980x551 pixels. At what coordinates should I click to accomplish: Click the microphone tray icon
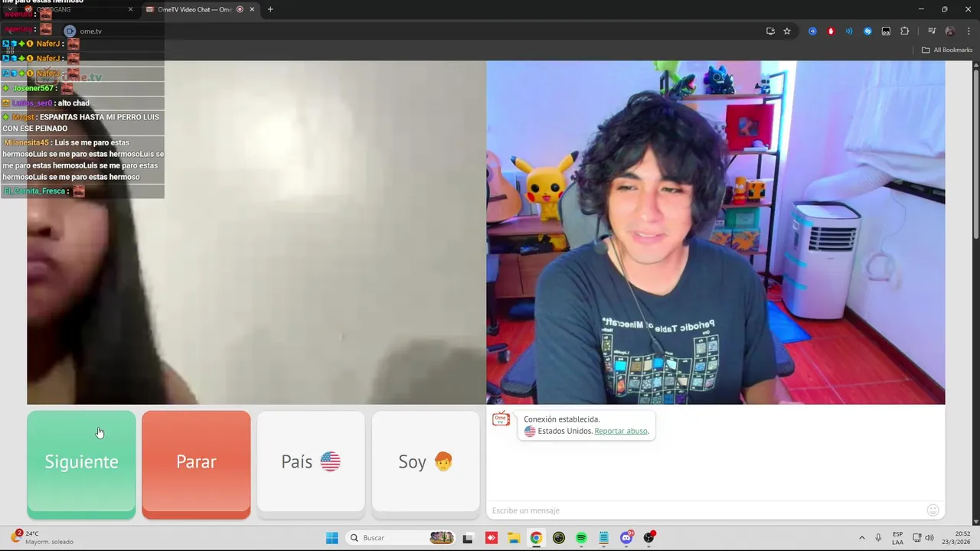(x=878, y=538)
